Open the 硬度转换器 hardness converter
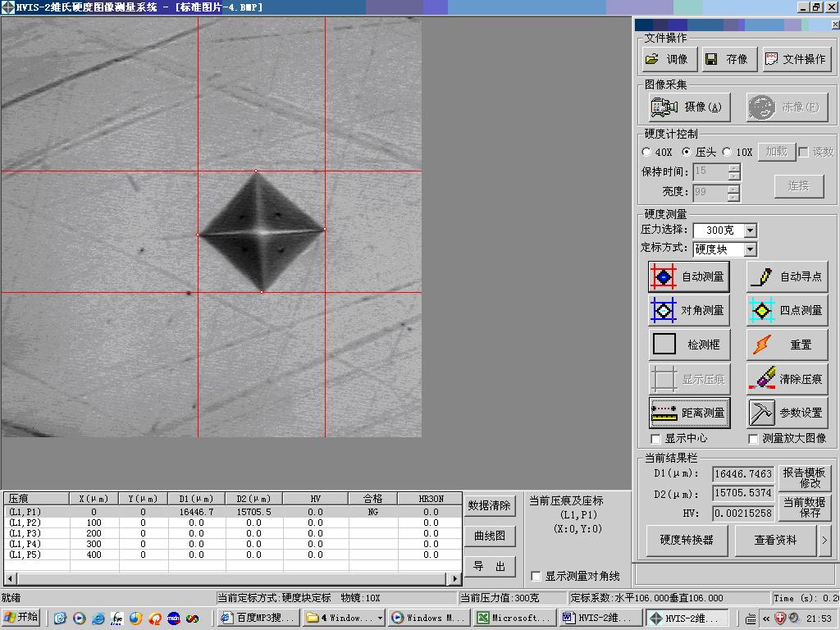Viewport: 840px width, 630px height. 687,540
